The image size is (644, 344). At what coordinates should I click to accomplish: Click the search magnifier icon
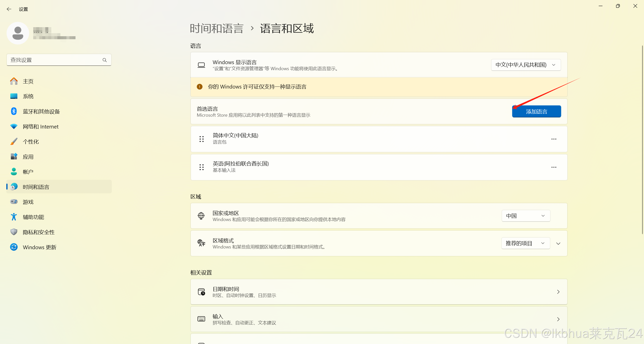[104, 60]
